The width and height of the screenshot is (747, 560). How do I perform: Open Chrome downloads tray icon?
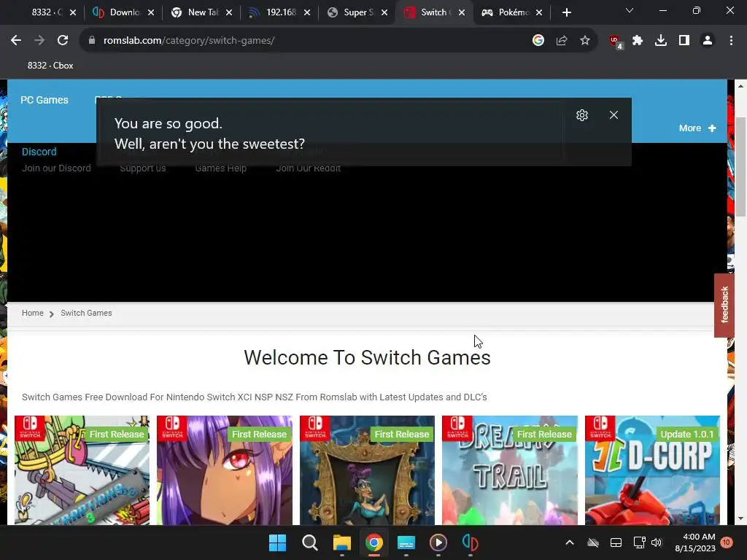click(x=661, y=41)
